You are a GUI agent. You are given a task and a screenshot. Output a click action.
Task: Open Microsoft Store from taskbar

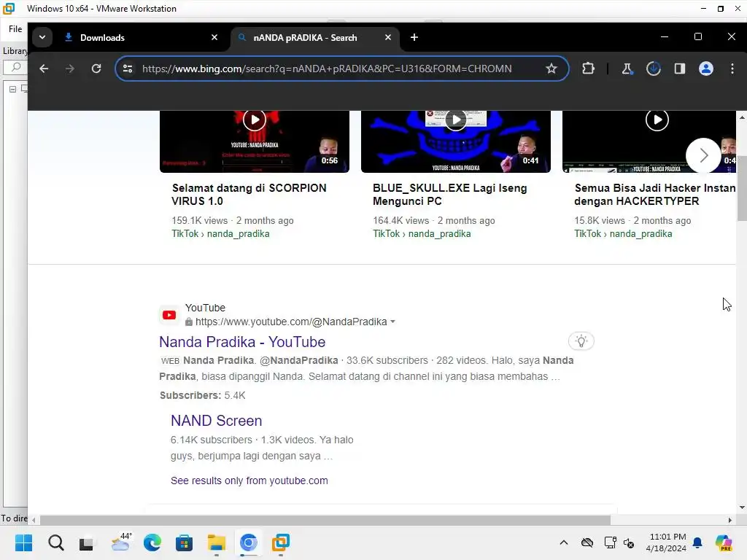(185, 542)
